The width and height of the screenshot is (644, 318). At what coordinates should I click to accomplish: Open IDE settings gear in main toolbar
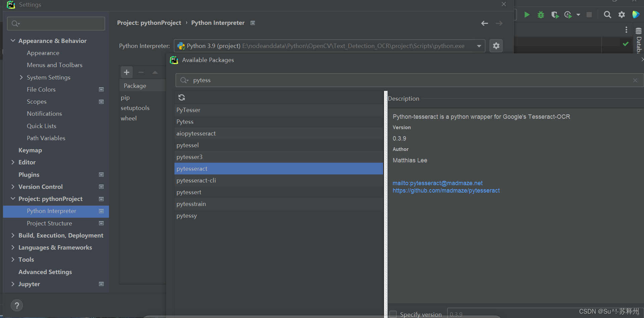pos(622,14)
